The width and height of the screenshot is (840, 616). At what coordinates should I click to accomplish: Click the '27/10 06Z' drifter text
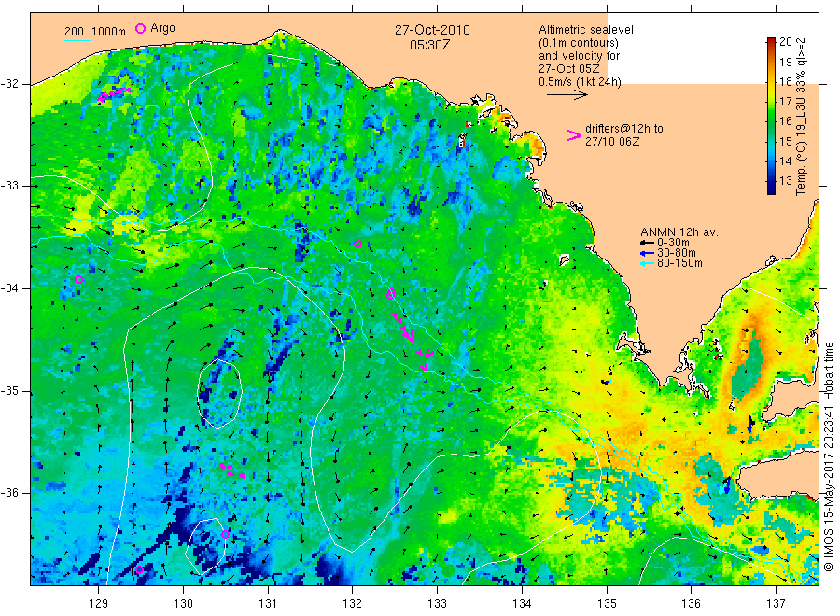click(612, 142)
